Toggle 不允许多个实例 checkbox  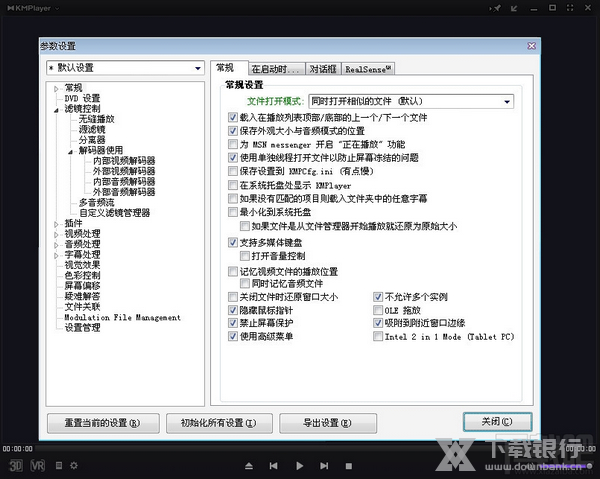pyautogui.click(x=379, y=297)
